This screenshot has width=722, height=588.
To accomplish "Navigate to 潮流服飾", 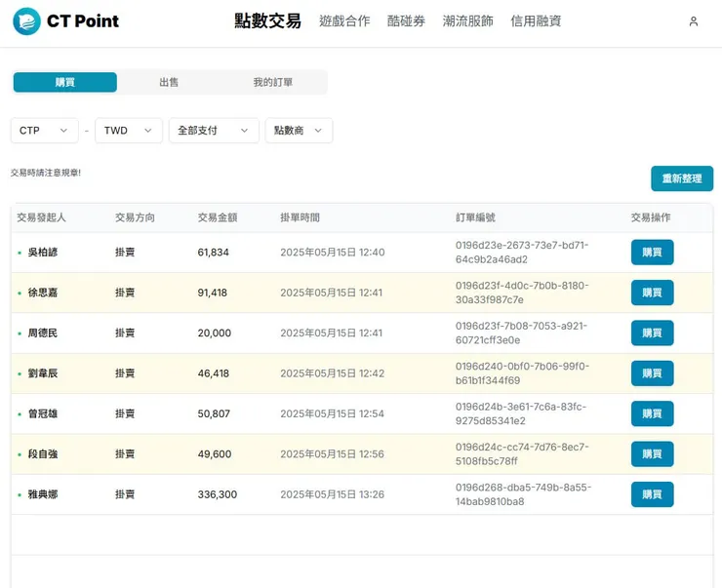I will coord(467,21).
